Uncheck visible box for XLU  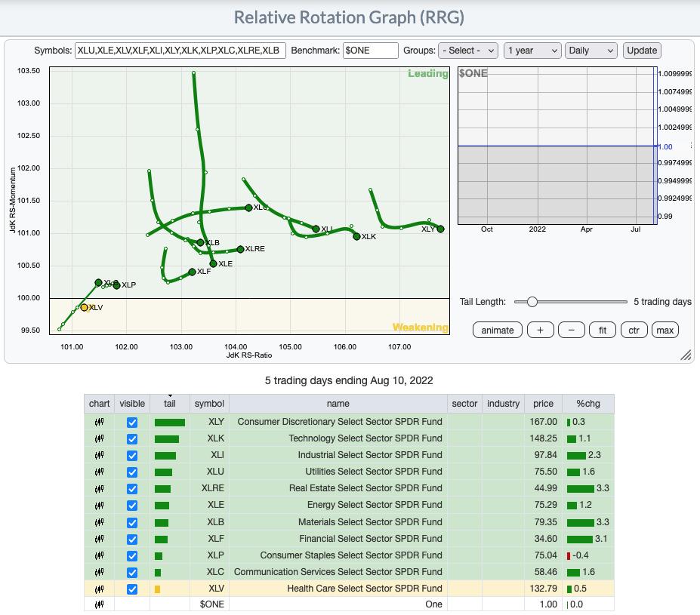tap(132, 472)
